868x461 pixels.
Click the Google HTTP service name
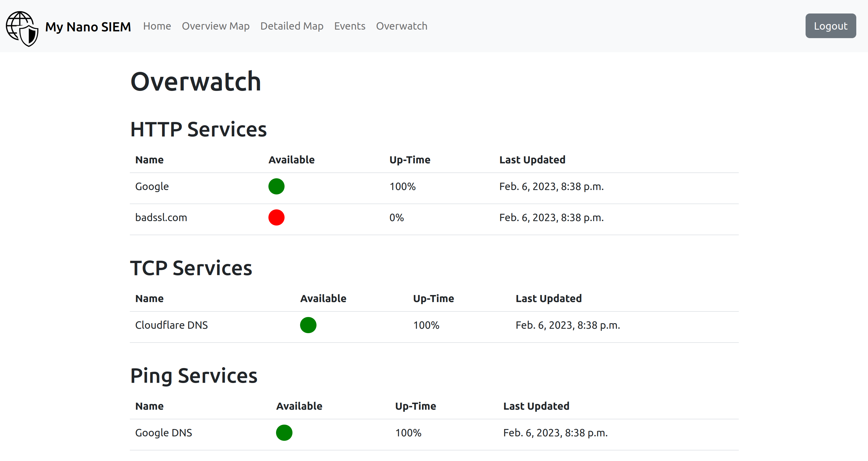(x=152, y=187)
